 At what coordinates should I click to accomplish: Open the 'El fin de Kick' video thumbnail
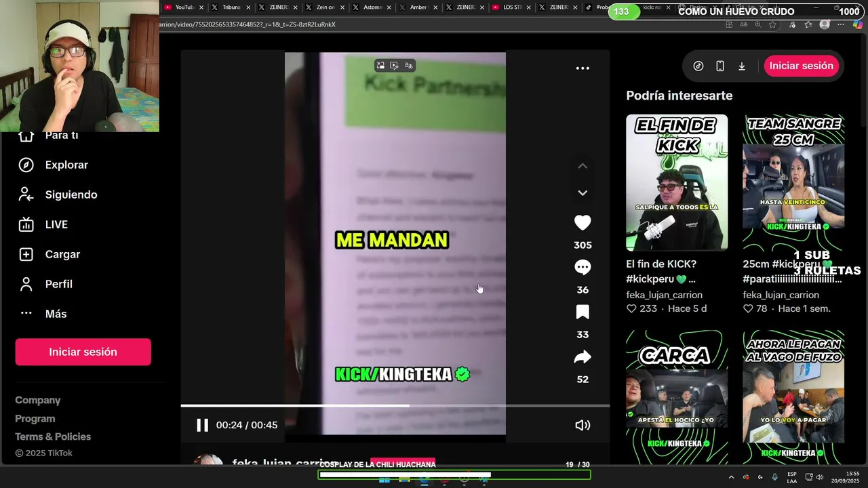[x=677, y=182]
